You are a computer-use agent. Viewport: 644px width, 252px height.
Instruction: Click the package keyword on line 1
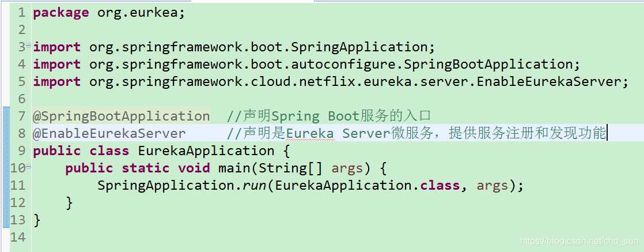(61, 13)
